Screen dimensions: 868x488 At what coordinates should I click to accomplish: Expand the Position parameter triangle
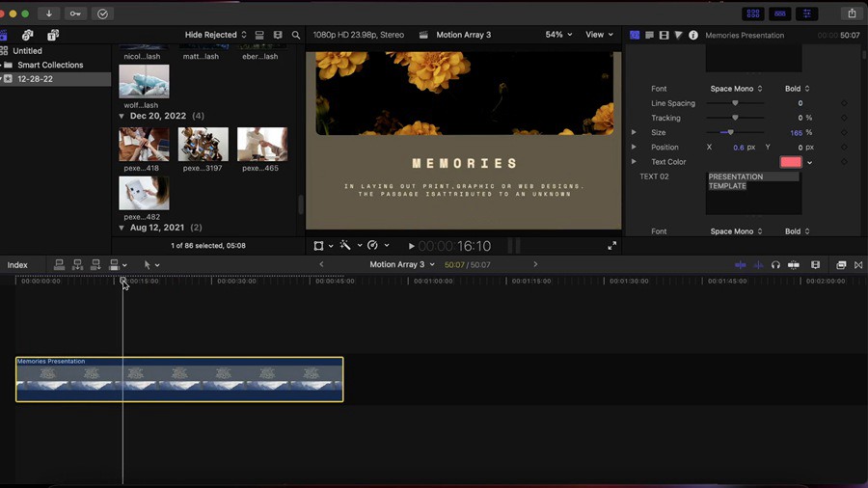pyautogui.click(x=634, y=147)
